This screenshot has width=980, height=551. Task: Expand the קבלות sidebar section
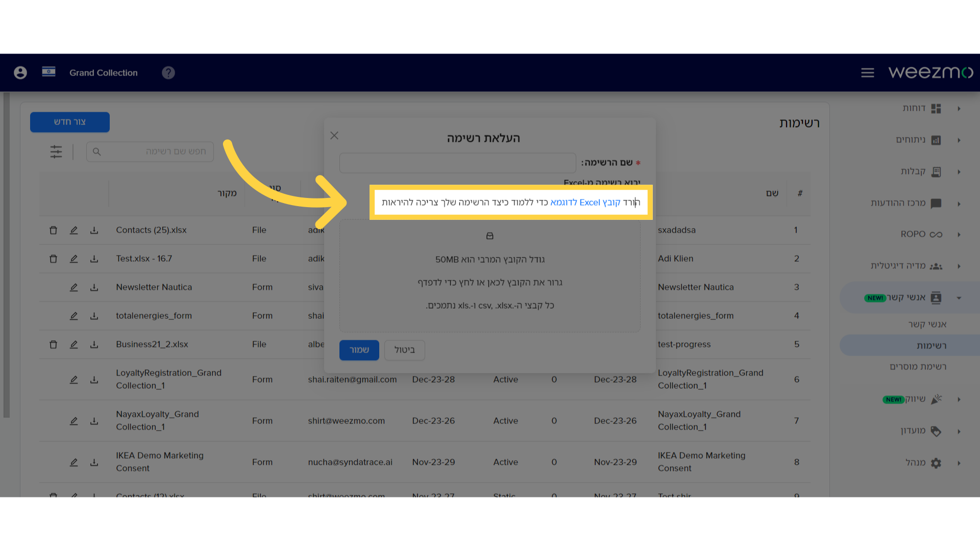(x=959, y=171)
